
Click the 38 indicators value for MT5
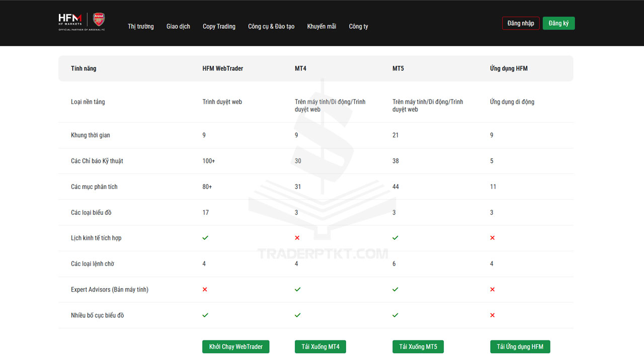pyautogui.click(x=395, y=161)
